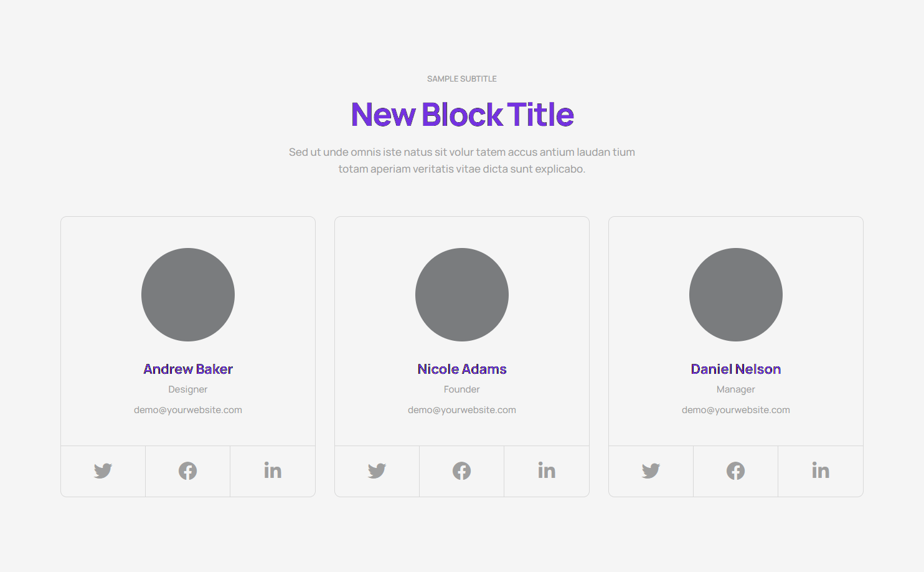Screen dimensions: 924x572
Task: Visit Andrew Baker's LinkedIn icon
Action: pyautogui.click(x=273, y=471)
